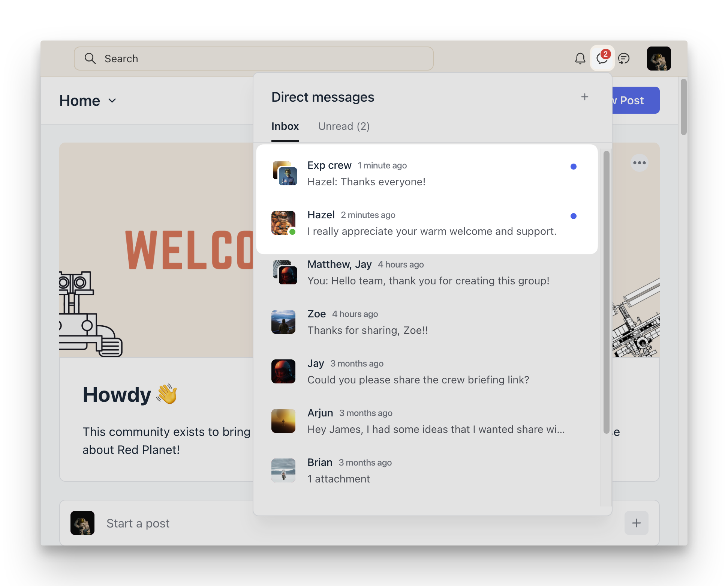Switch to the Unread (2) tab
Screen dimensions: 728x586
point(344,126)
